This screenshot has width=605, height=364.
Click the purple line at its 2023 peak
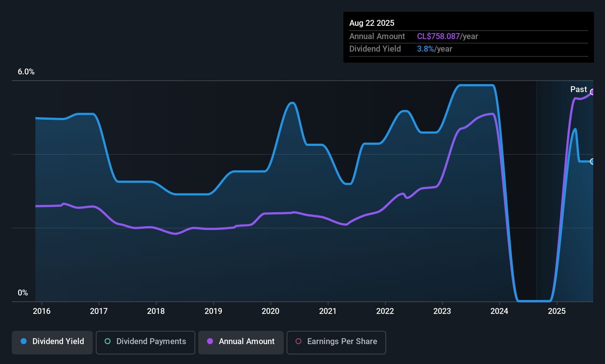coord(490,114)
